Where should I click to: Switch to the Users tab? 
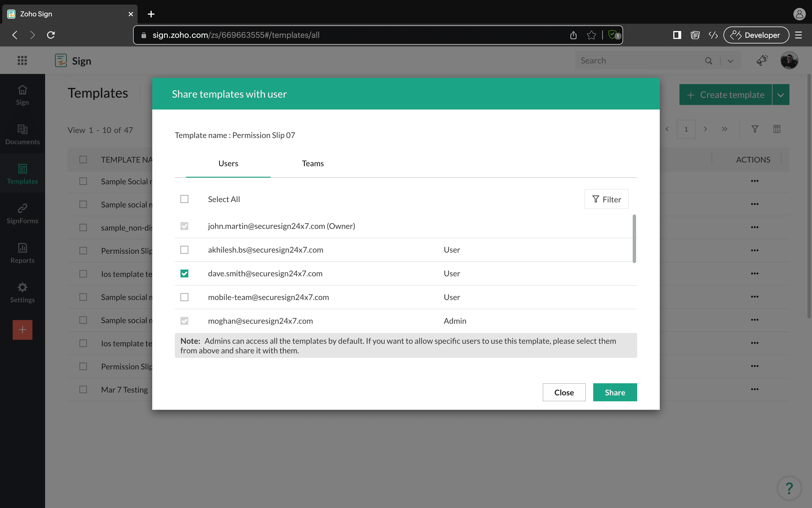click(x=228, y=164)
